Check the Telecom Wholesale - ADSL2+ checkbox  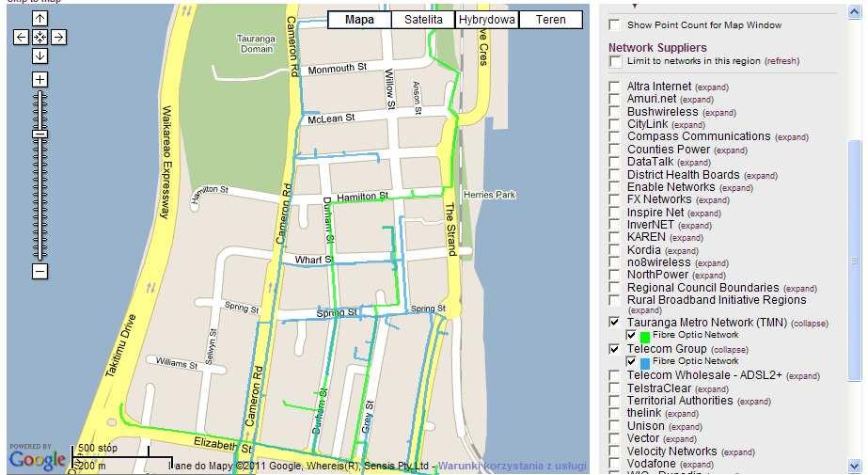click(x=614, y=375)
